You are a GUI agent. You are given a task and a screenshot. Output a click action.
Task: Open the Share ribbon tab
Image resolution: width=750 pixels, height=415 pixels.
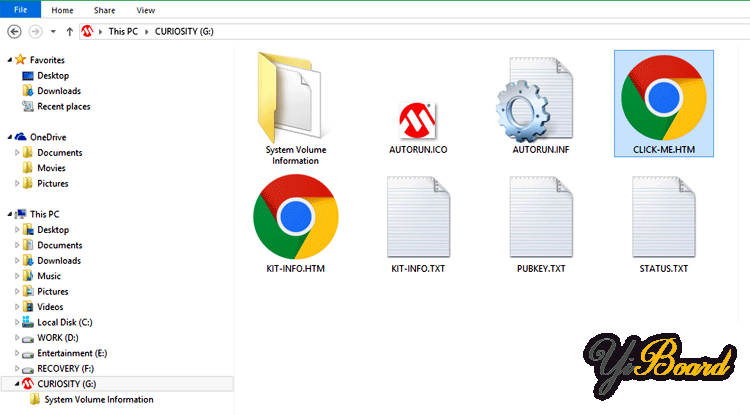104,10
